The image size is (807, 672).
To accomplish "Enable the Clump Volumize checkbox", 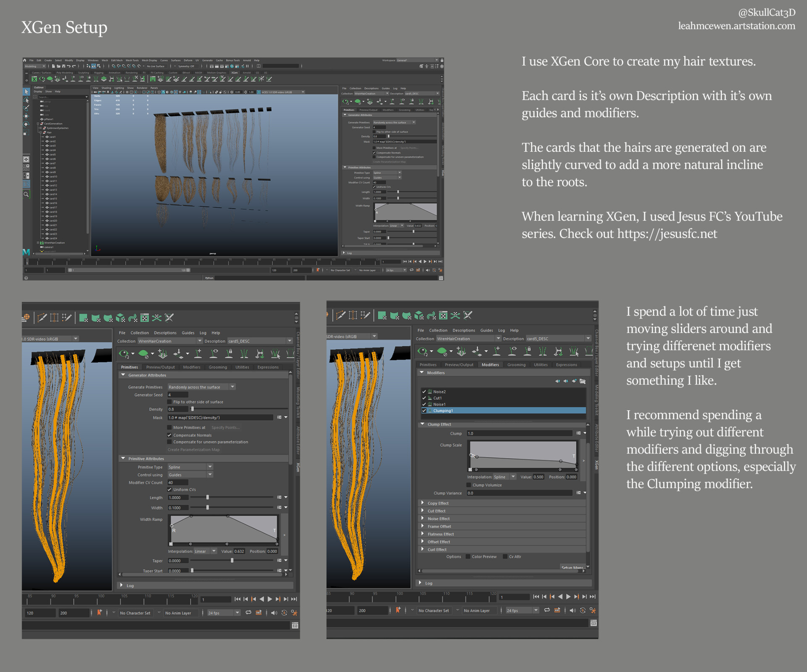I will (x=469, y=485).
